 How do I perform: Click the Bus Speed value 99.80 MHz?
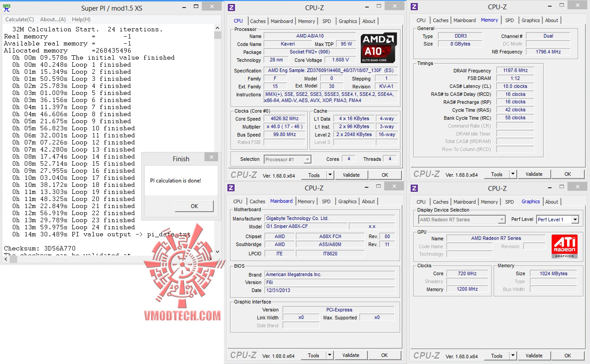(285, 135)
